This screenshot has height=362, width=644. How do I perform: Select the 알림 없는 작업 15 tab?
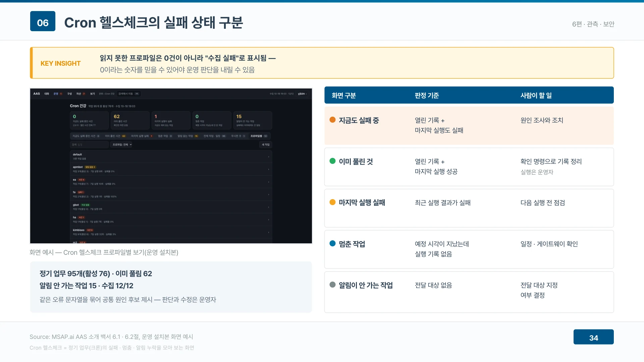click(188, 136)
